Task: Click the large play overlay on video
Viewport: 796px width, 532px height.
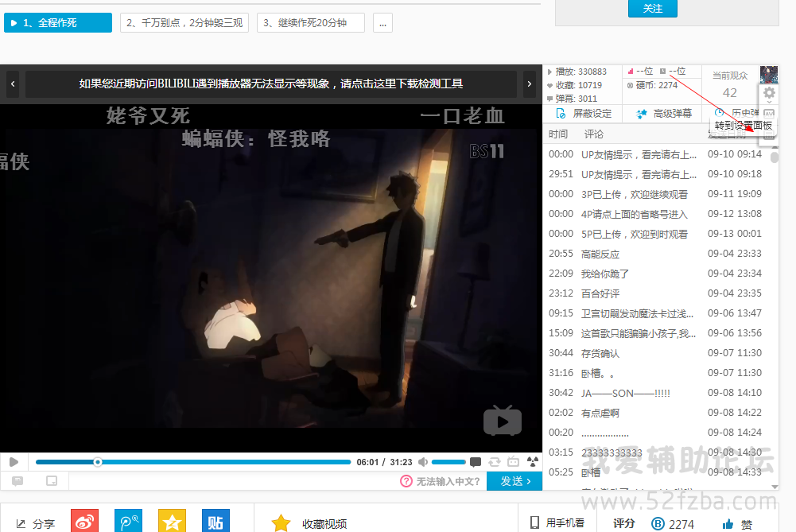Action: (502, 421)
